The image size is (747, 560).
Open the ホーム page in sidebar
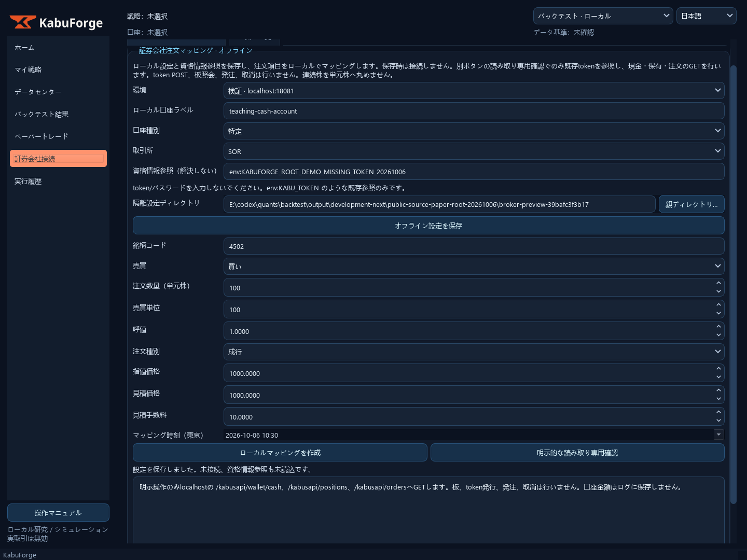click(x=58, y=48)
